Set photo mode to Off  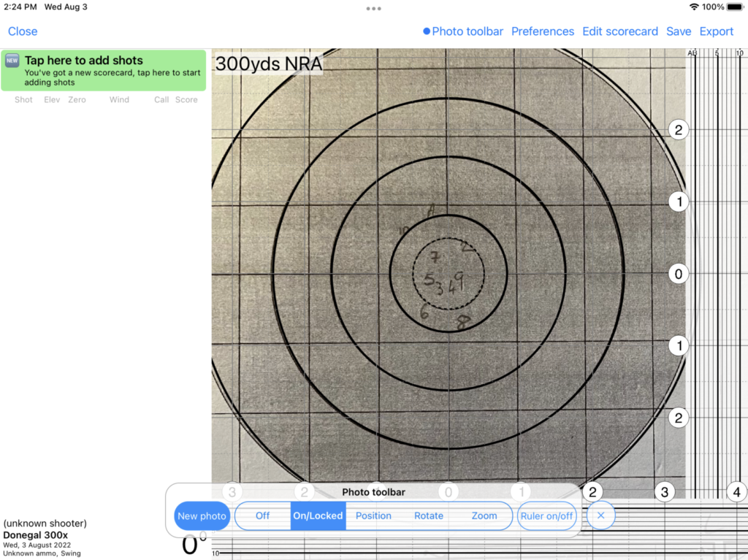(x=262, y=515)
